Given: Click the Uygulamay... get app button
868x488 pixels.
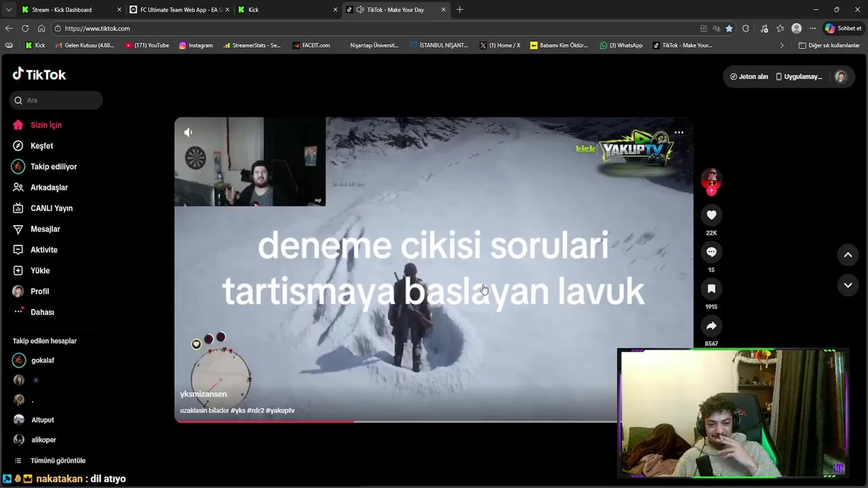Looking at the screenshot, I should pos(799,77).
